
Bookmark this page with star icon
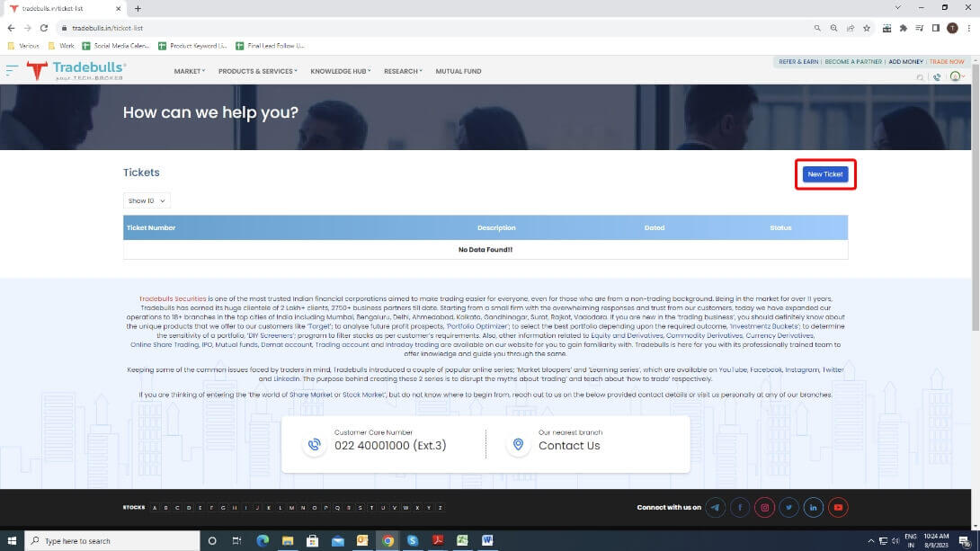pyautogui.click(x=867, y=28)
